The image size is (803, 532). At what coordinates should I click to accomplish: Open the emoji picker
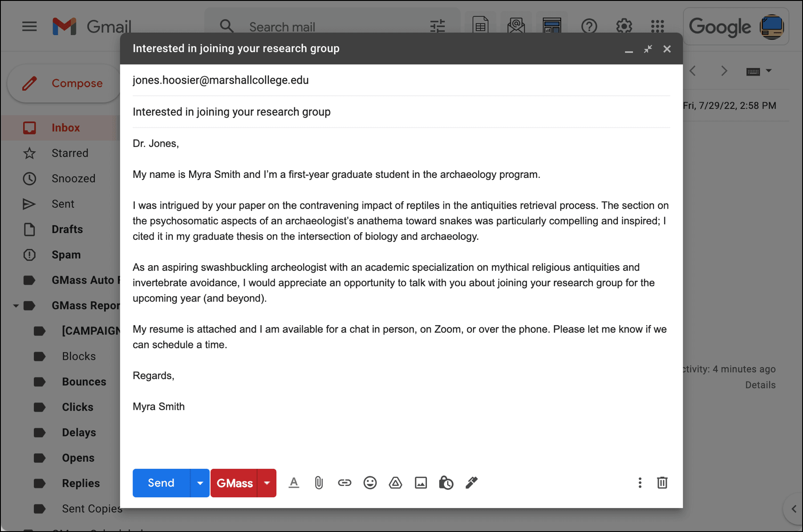[x=370, y=483]
